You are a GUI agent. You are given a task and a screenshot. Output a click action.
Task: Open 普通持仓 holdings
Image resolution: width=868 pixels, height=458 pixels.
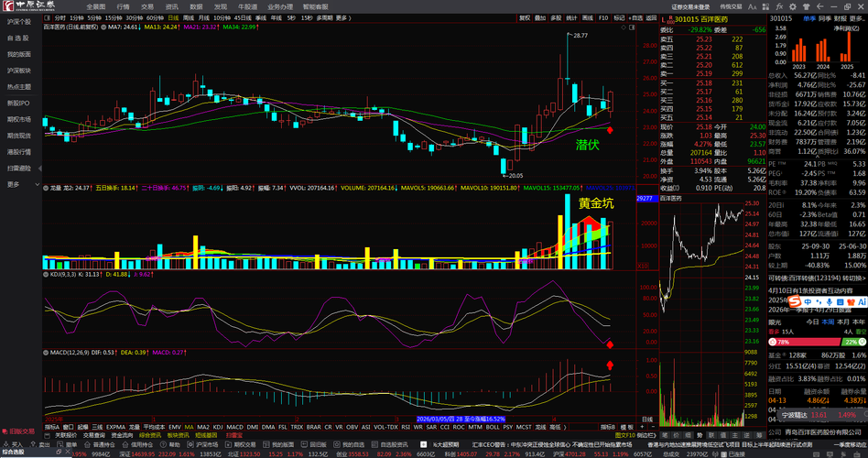pos(100,444)
